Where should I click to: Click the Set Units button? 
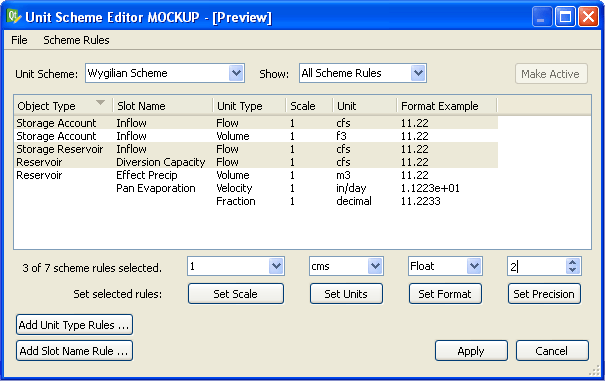(x=346, y=294)
